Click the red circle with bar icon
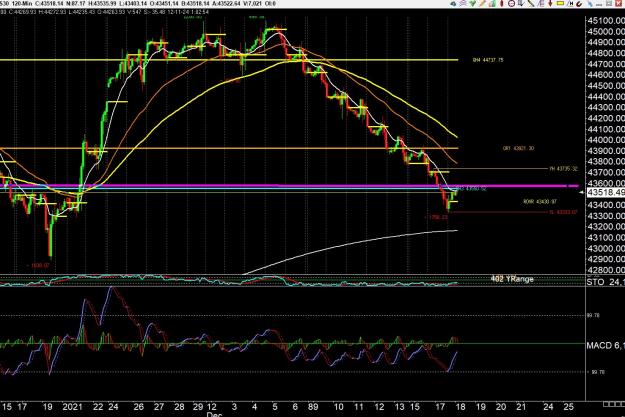Viewport: 625px width, 417px height. pyautogui.click(x=511, y=4)
